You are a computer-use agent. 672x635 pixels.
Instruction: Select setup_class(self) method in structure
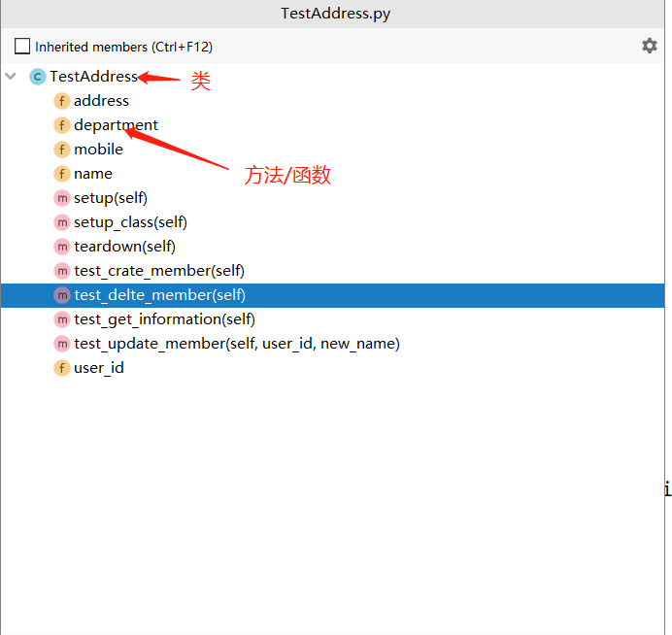(130, 222)
